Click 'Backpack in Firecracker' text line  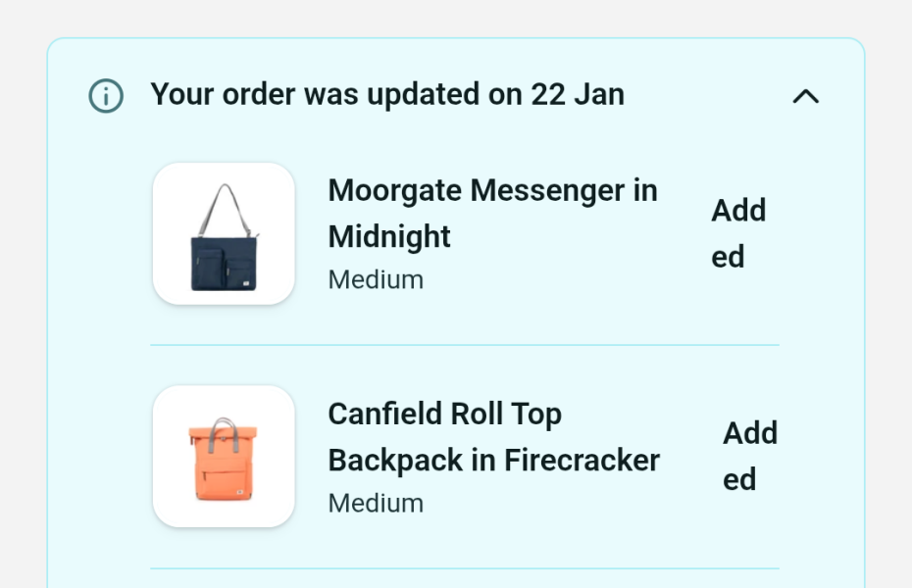493,461
